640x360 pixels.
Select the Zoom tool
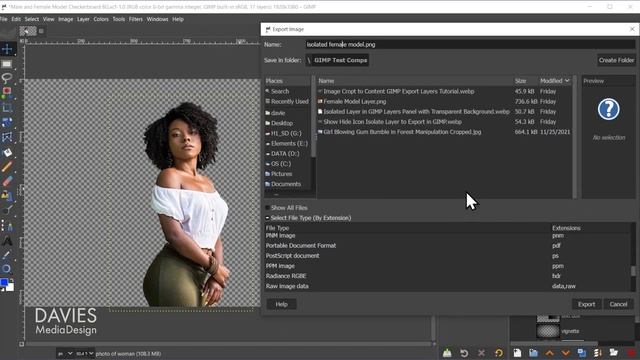pyautogui.click(x=7, y=269)
